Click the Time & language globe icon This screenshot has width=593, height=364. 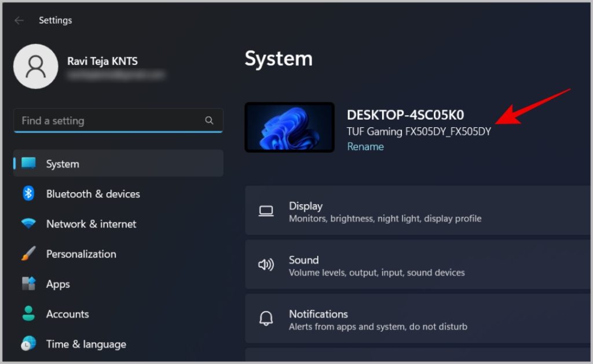(28, 344)
